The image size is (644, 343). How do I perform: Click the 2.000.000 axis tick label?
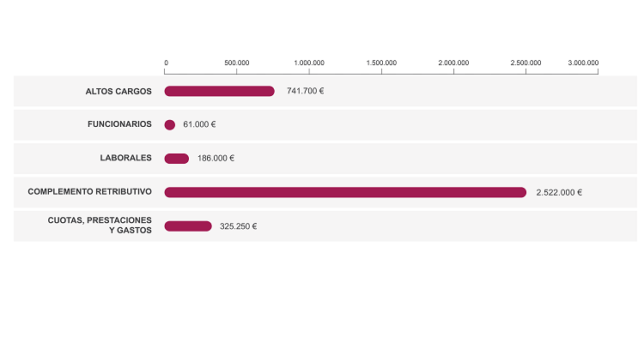(453, 63)
